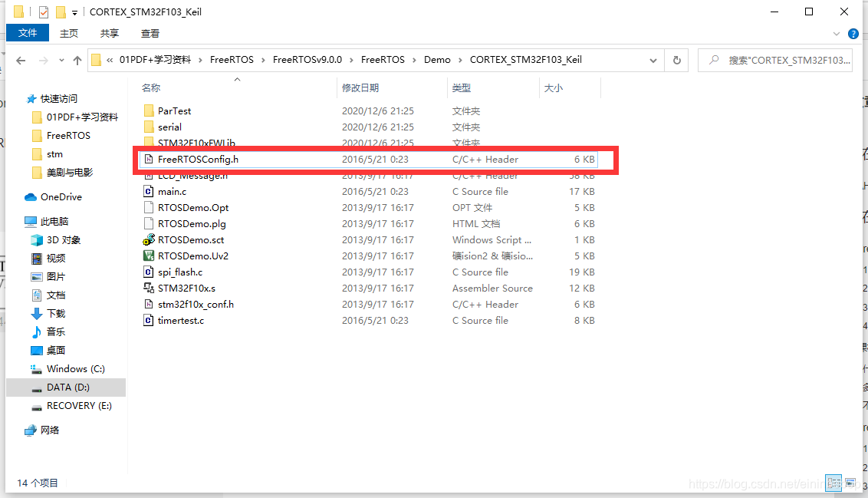Screen dimensions: 868x498
Task: Open the Help question mark icon
Action: pyautogui.click(x=853, y=34)
